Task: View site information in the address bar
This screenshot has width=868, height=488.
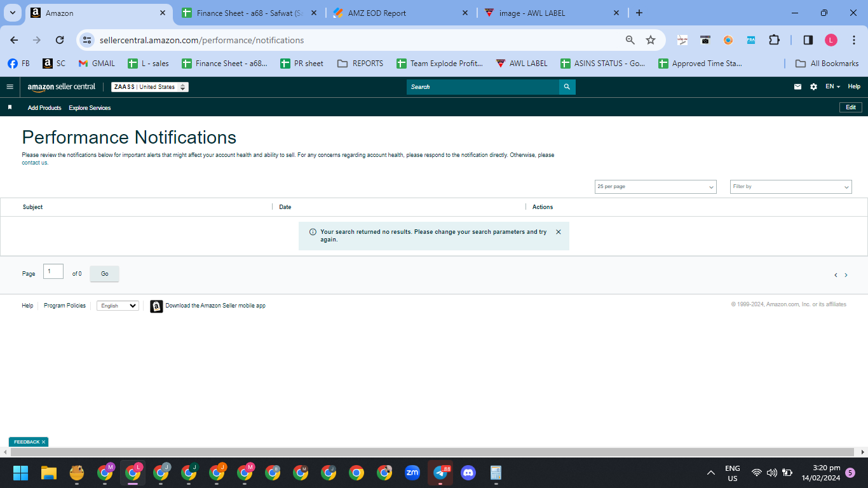Action: click(x=87, y=40)
